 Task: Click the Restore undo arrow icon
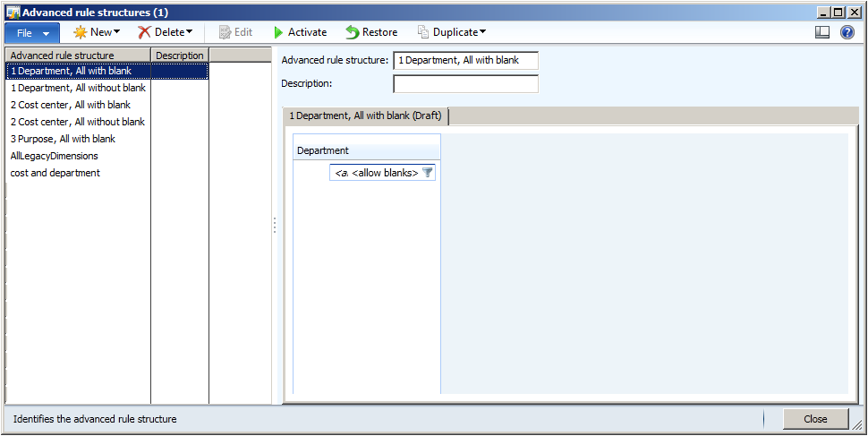[x=352, y=33]
